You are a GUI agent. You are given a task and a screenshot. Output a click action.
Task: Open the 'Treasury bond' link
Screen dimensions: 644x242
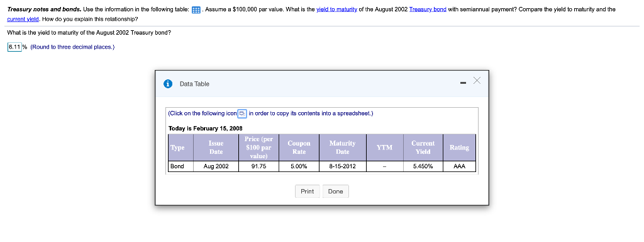tap(428, 9)
